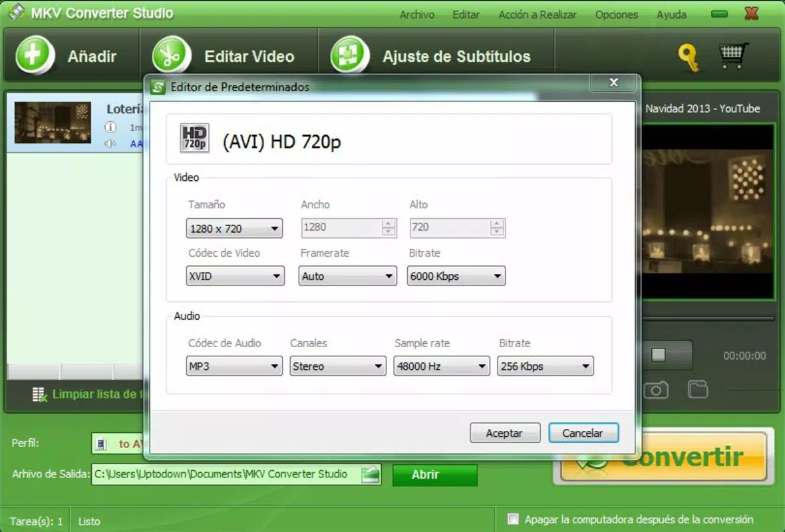Viewport: 785px width, 532px height.
Task: Minimize main window with green bar icon
Action: 719,14
